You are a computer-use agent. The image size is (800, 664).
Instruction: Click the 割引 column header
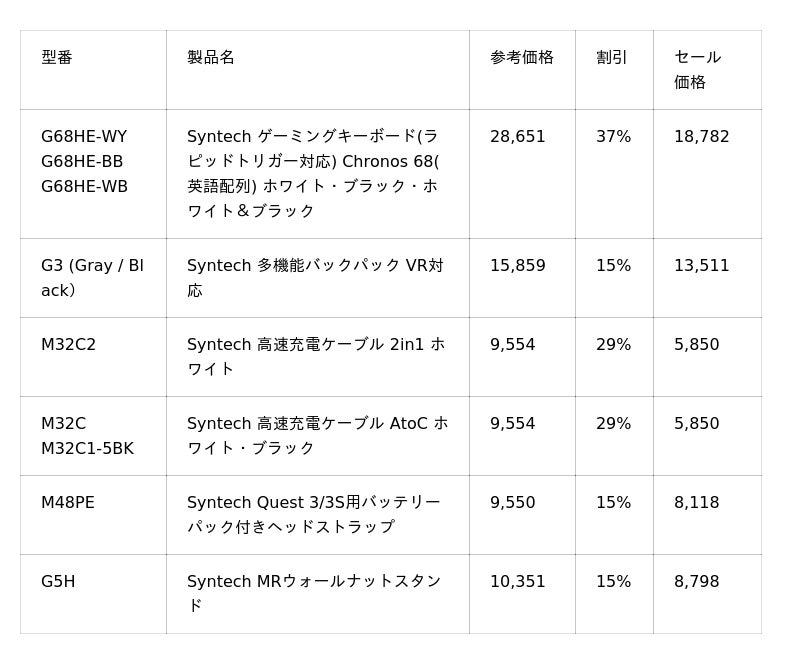tap(612, 58)
